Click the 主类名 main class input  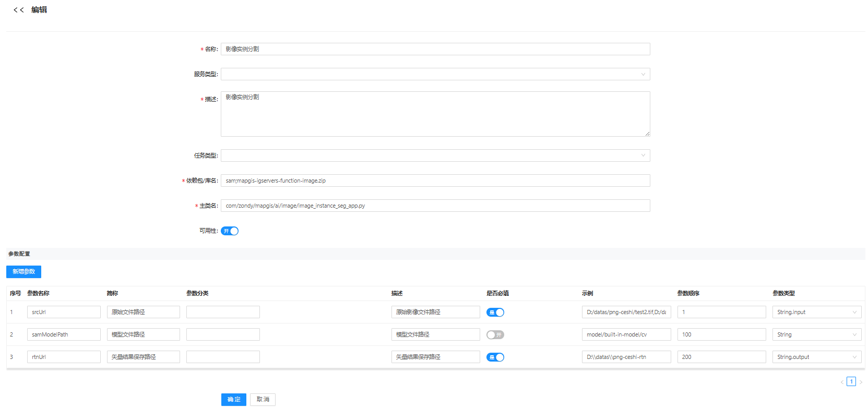[x=435, y=206]
